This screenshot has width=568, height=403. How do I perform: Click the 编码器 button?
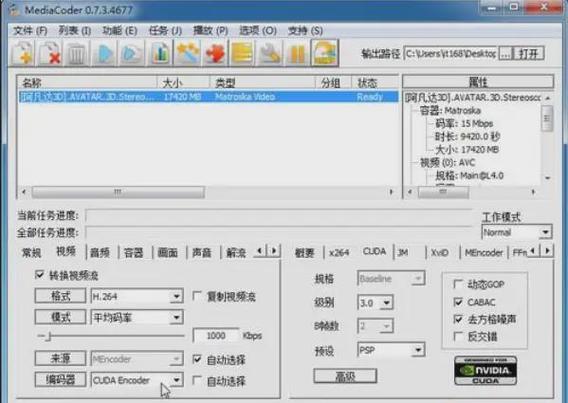tap(60, 379)
